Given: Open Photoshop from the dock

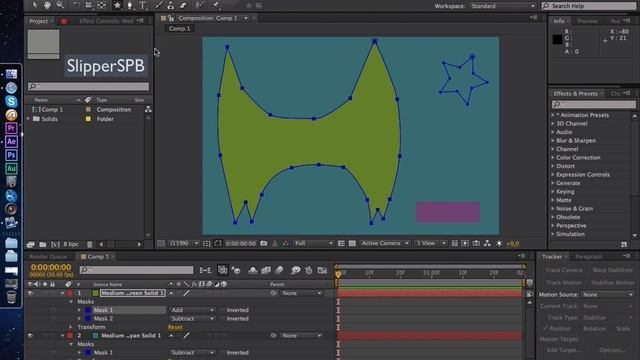Looking at the screenshot, I should point(11,155).
